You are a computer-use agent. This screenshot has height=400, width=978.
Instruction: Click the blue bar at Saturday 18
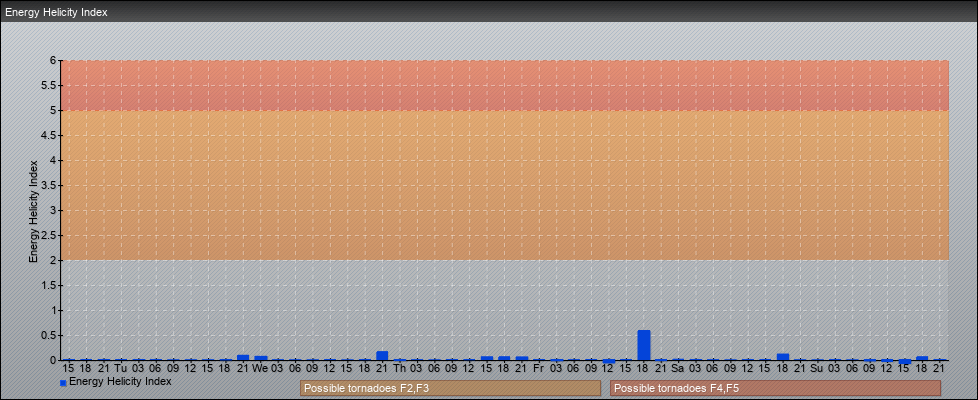[x=783, y=357]
